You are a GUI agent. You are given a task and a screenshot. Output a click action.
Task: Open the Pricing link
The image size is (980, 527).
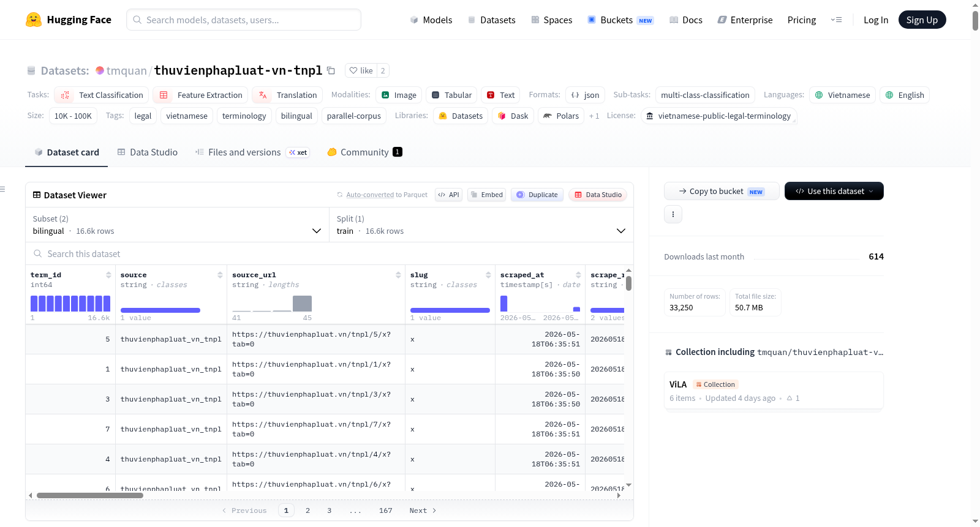click(802, 20)
